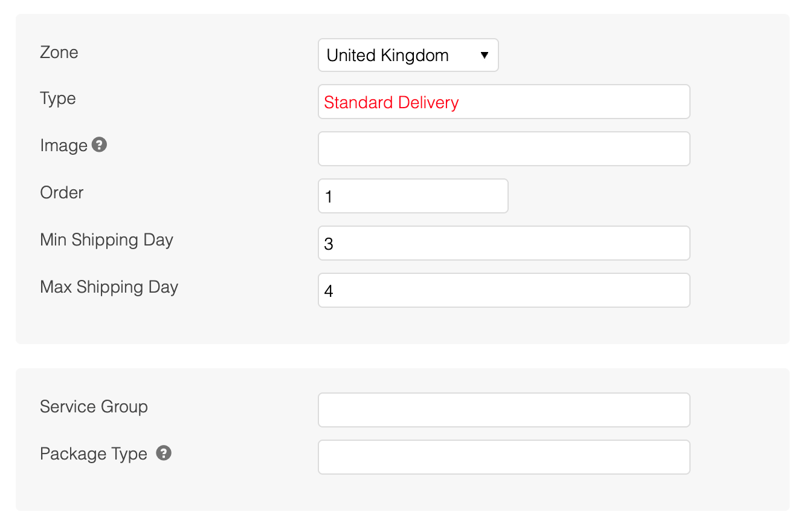The image size is (812, 520).
Task: Click the Type field with Standard Delivery
Action: [x=503, y=102]
